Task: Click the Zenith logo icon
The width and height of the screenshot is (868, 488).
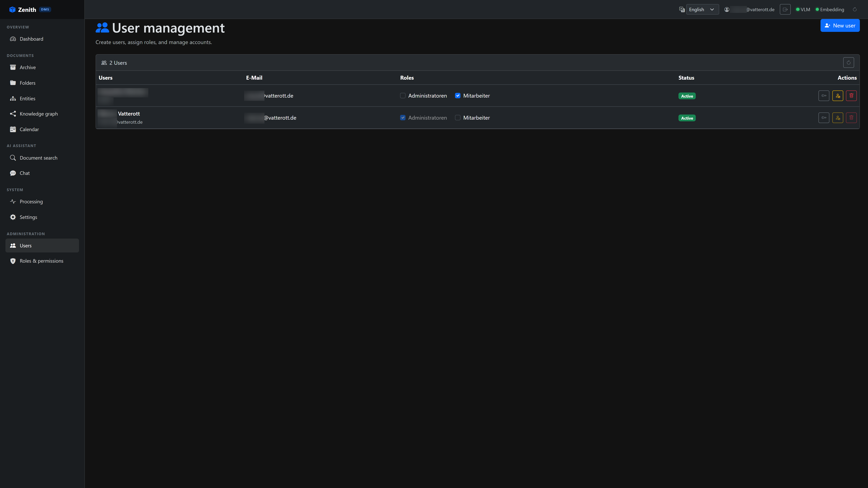Action: pos(13,9)
